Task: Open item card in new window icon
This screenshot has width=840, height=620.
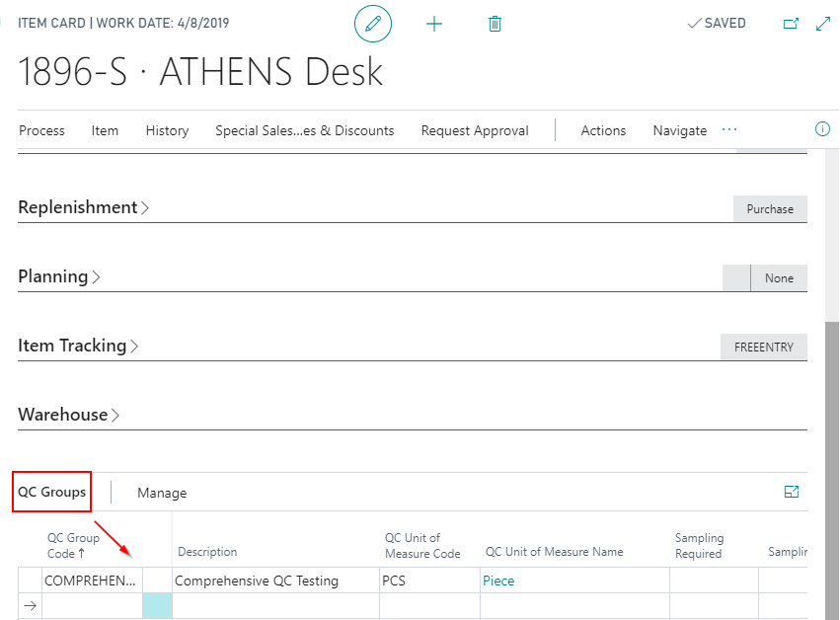Action: [791, 24]
